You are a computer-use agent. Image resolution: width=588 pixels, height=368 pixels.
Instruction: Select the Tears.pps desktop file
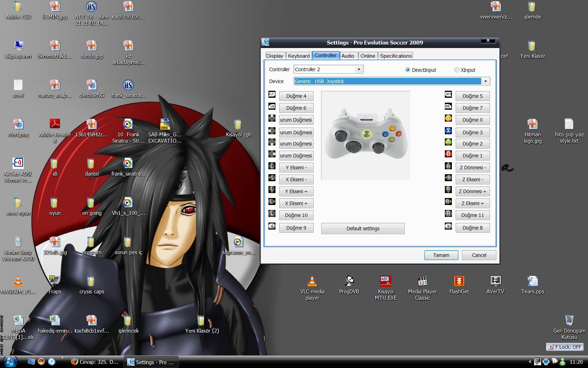coord(532,285)
